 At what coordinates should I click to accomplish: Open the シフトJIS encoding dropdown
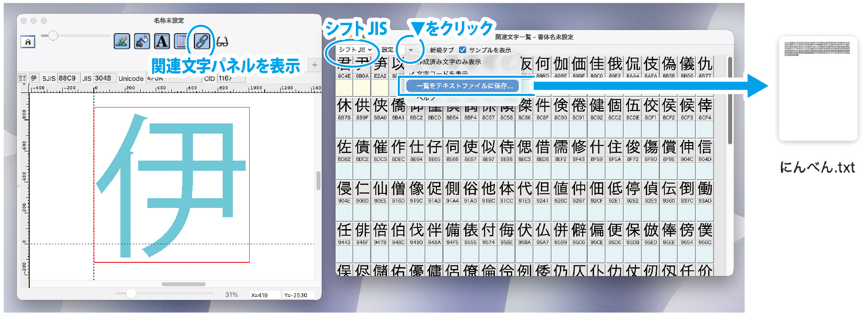click(x=355, y=50)
